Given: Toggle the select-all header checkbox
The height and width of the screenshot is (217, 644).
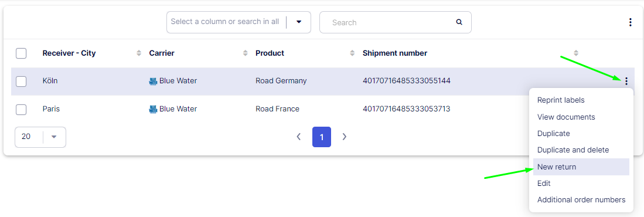Looking at the screenshot, I should tap(21, 53).
